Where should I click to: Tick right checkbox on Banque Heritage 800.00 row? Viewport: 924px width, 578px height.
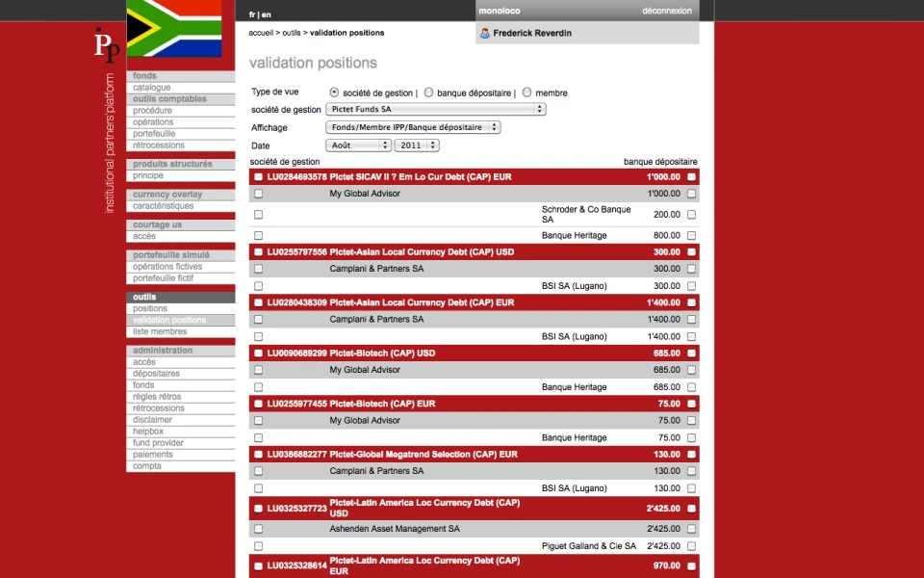(x=691, y=235)
